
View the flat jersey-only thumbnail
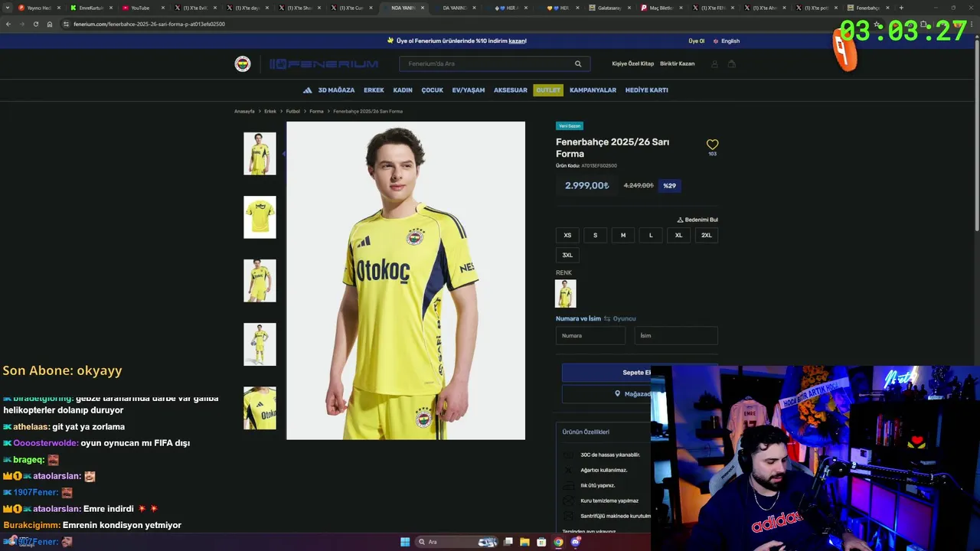pyautogui.click(x=260, y=217)
